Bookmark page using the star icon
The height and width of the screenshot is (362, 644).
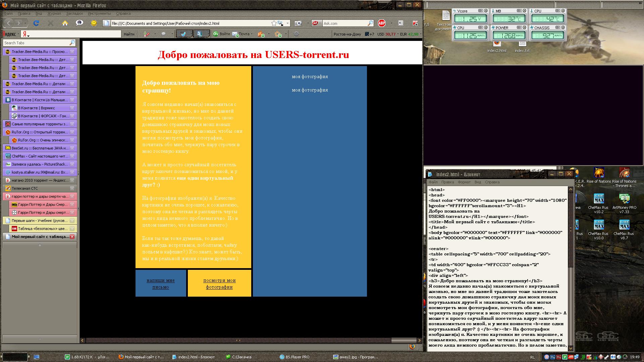pos(274,23)
